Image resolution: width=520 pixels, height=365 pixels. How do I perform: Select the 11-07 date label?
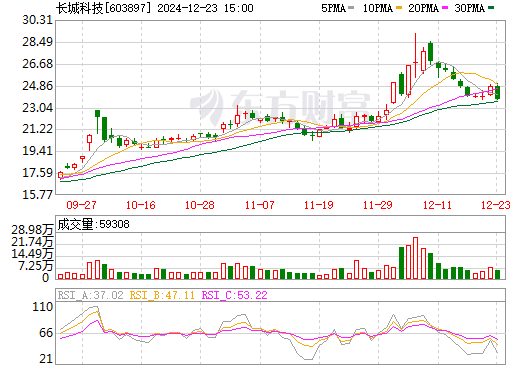pyautogui.click(x=260, y=205)
